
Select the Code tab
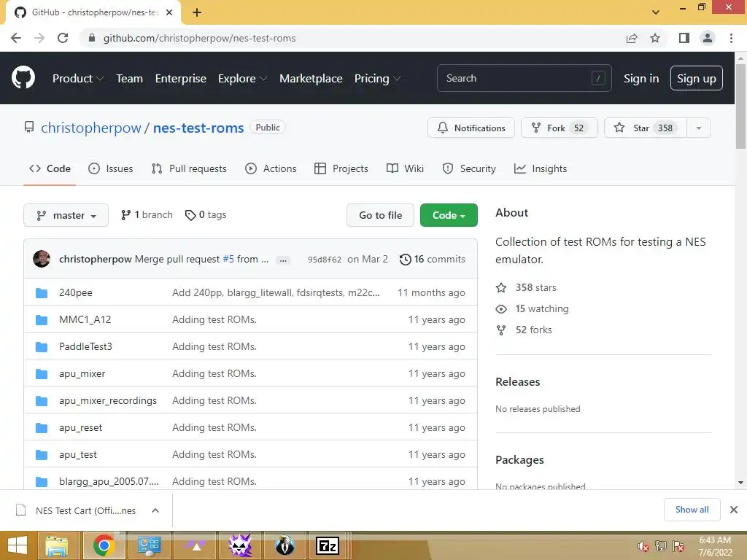coord(50,168)
